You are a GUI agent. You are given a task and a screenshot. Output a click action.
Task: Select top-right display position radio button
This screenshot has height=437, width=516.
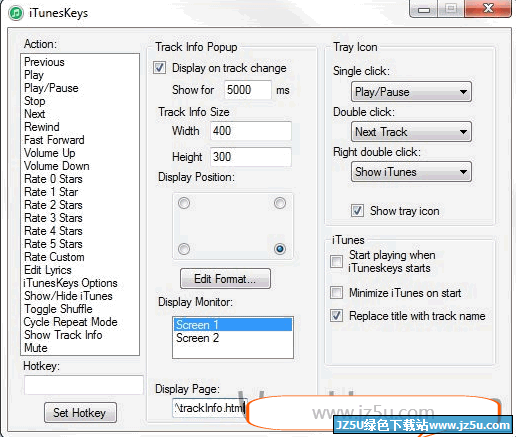(280, 203)
